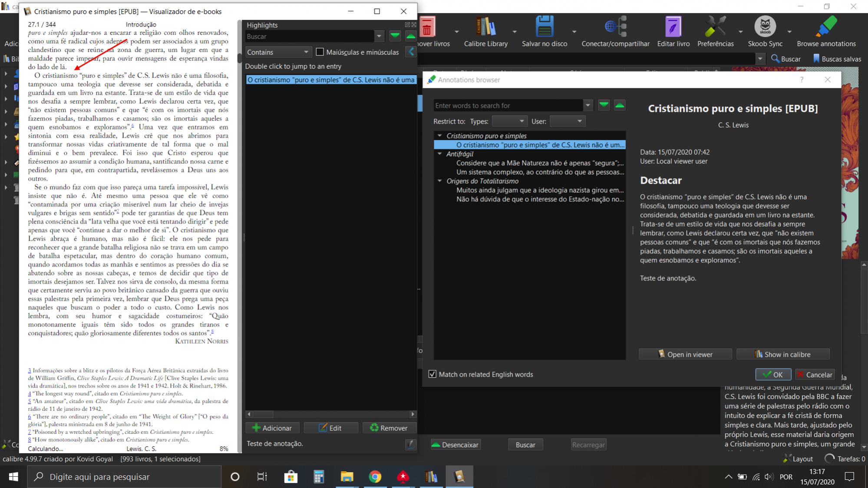Click next-match green arrow in Highlights
The height and width of the screenshot is (488, 868).
[395, 36]
